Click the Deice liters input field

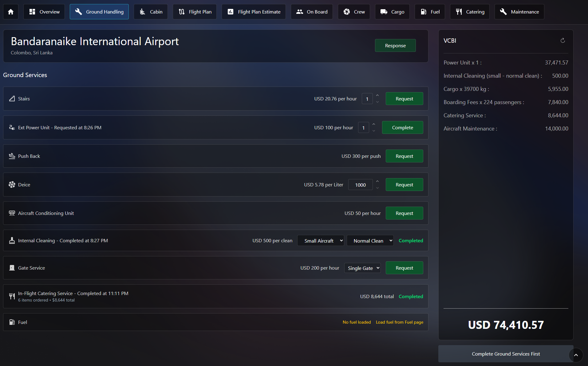coord(360,185)
